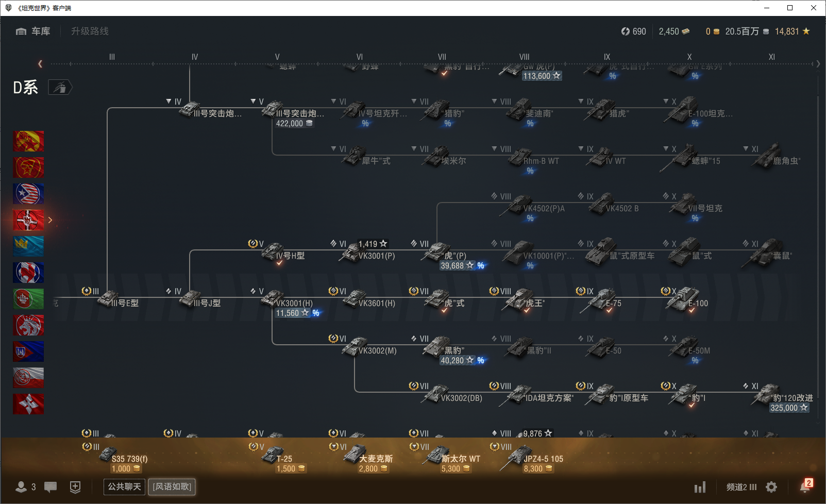The height and width of the screenshot is (504, 826).
Task: Open the notifications bell with 2 alerts
Action: (806, 486)
